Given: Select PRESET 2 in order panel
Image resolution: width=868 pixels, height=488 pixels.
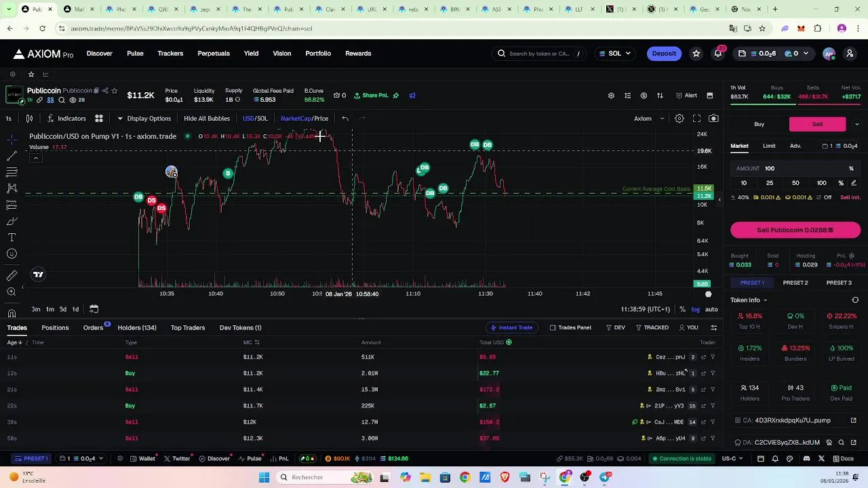Looking at the screenshot, I should 795,283.
